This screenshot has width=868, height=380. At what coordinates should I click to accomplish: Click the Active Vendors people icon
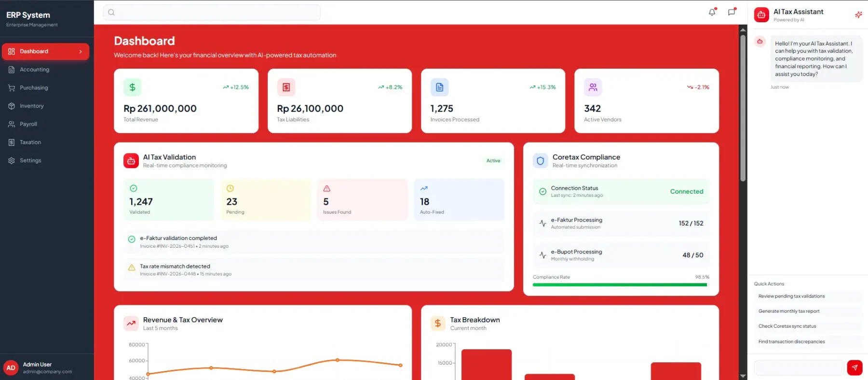click(593, 87)
